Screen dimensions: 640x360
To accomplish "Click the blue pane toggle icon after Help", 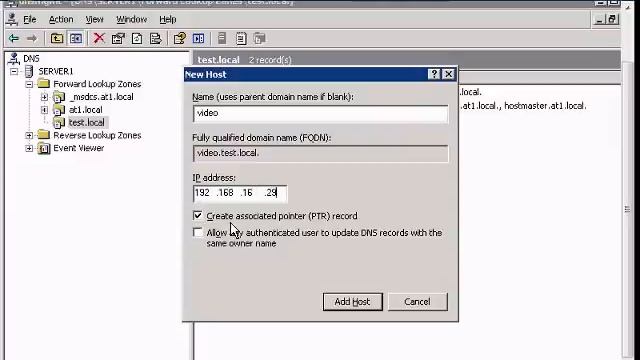I will (x=199, y=38).
